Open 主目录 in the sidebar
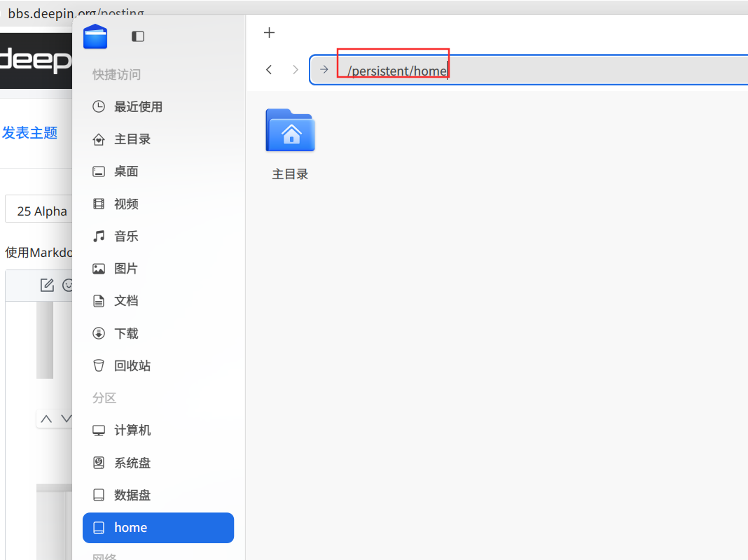748x560 pixels. point(158,139)
